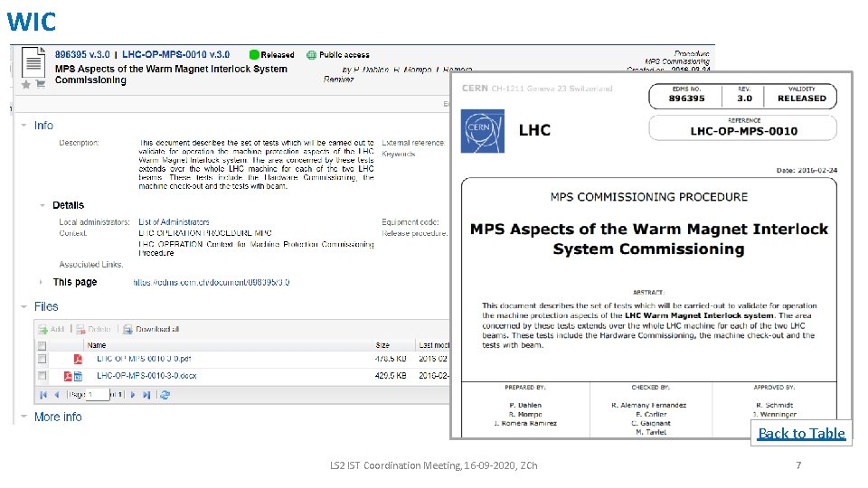Open LHC-OP-MPS-0010-3-0.docx file link
Image resolution: width=868 pixels, height=488 pixels.
(146, 376)
